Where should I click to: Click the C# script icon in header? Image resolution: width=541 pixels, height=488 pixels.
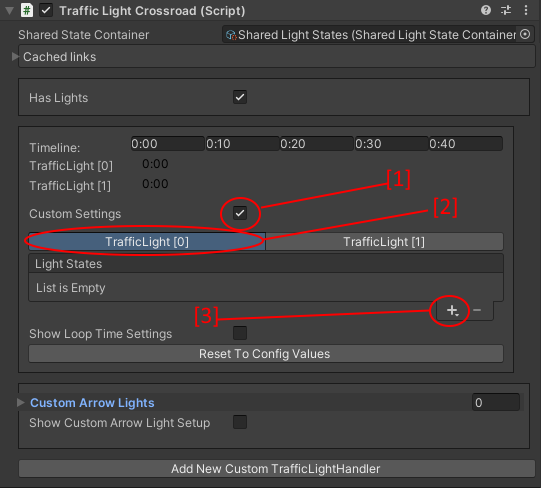point(27,10)
